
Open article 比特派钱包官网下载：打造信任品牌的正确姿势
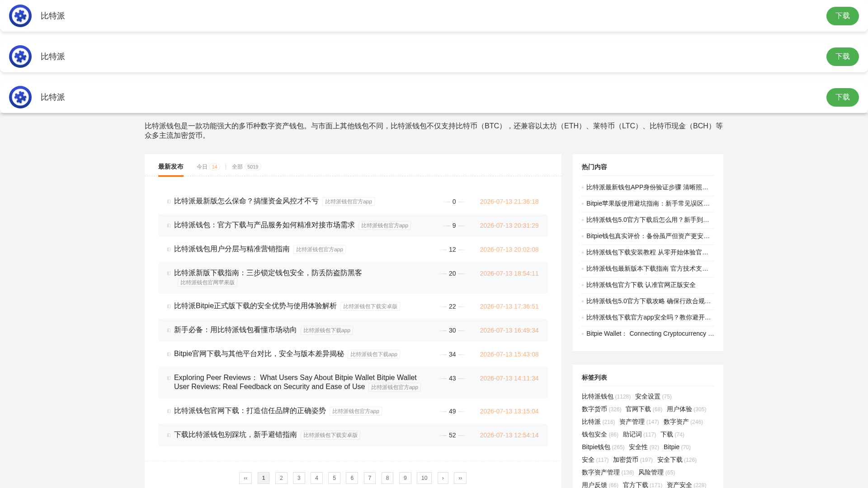(x=250, y=411)
